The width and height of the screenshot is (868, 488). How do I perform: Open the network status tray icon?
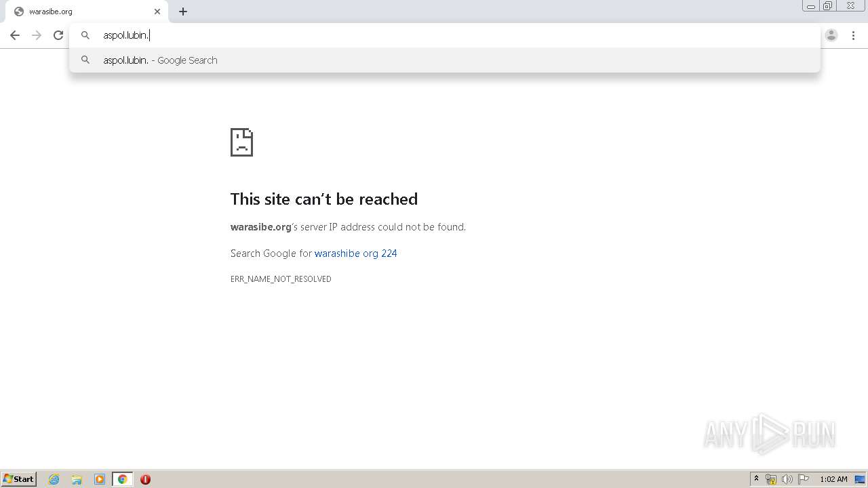point(771,479)
